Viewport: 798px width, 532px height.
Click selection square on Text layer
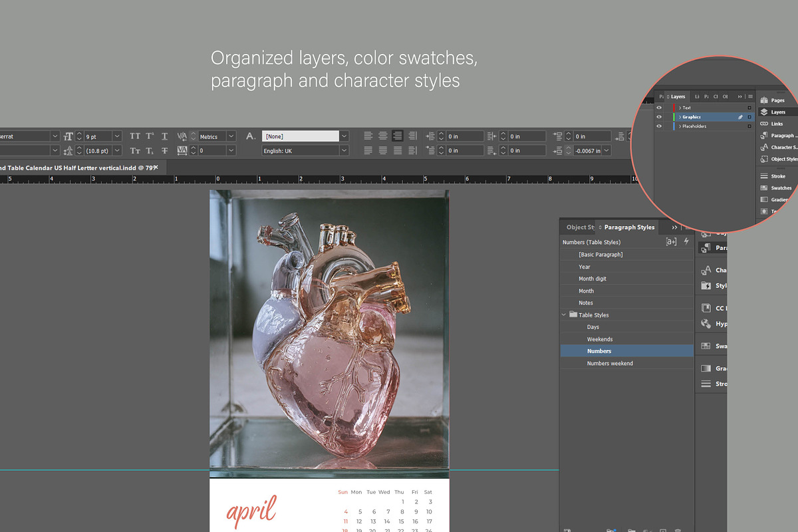coord(749,108)
